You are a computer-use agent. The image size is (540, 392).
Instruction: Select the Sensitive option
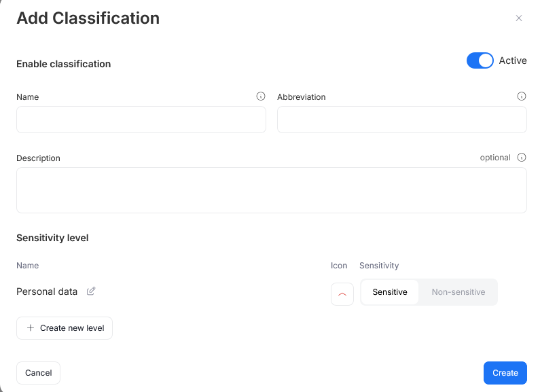pos(390,292)
